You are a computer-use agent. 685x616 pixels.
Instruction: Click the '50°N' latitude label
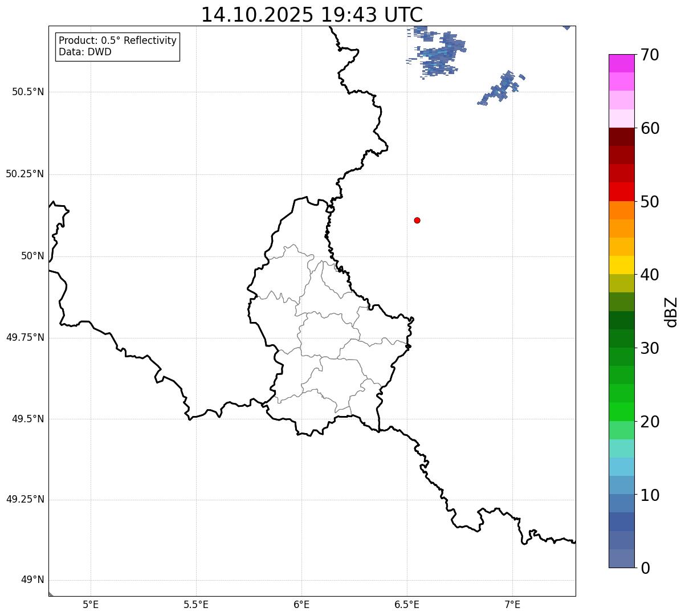click(x=32, y=256)
